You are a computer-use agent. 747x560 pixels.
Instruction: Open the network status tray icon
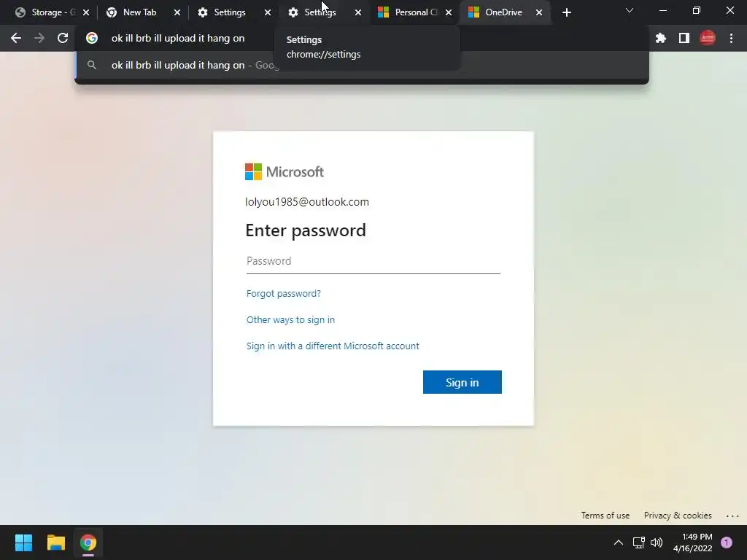(638, 542)
